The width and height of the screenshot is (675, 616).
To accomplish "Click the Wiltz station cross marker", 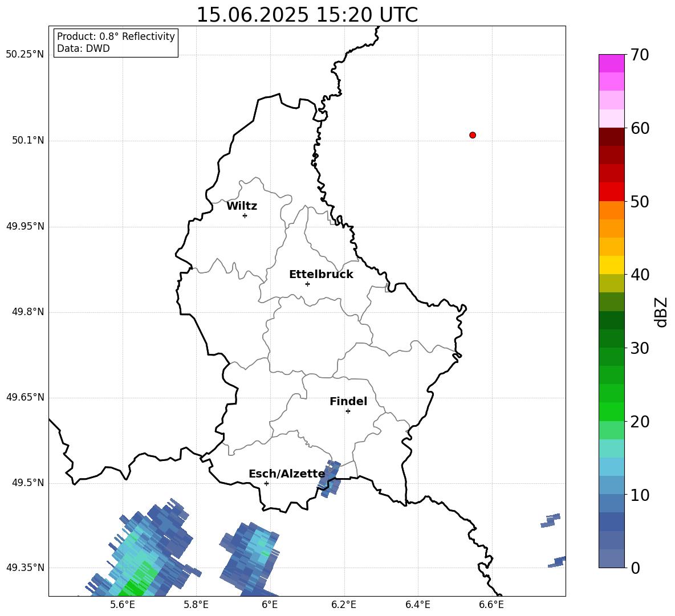I will pyautogui.click(x=245, y=215).
